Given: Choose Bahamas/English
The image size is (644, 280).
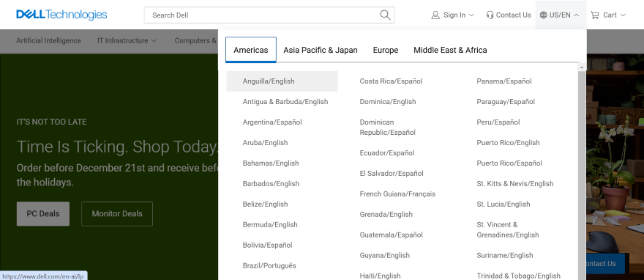Looking at the screenshot, I should (x=271, y=163).
